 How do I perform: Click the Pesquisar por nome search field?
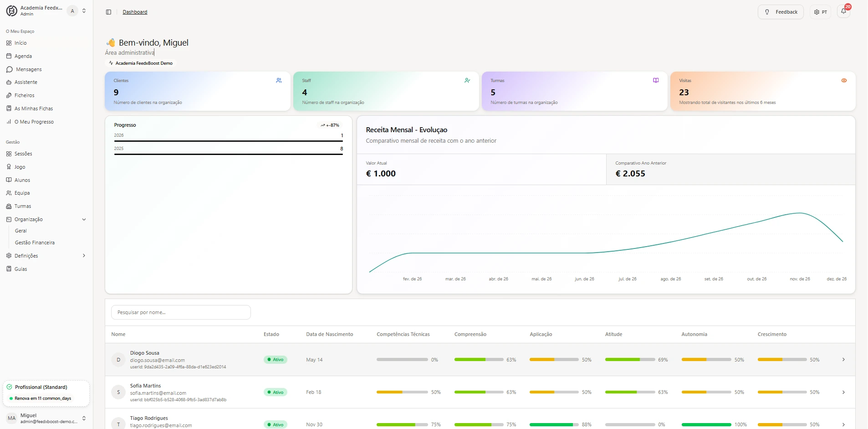[x=181, y=312]
